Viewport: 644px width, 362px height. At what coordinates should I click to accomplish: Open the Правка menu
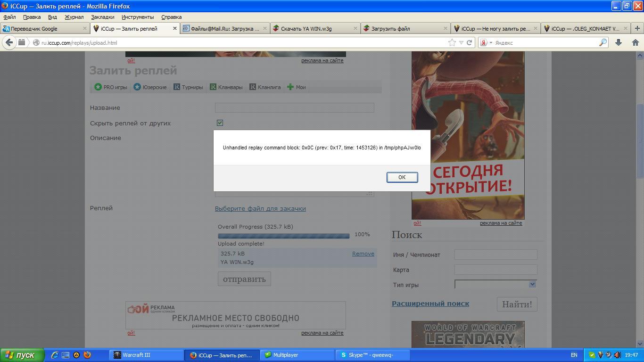pos(32,17)
